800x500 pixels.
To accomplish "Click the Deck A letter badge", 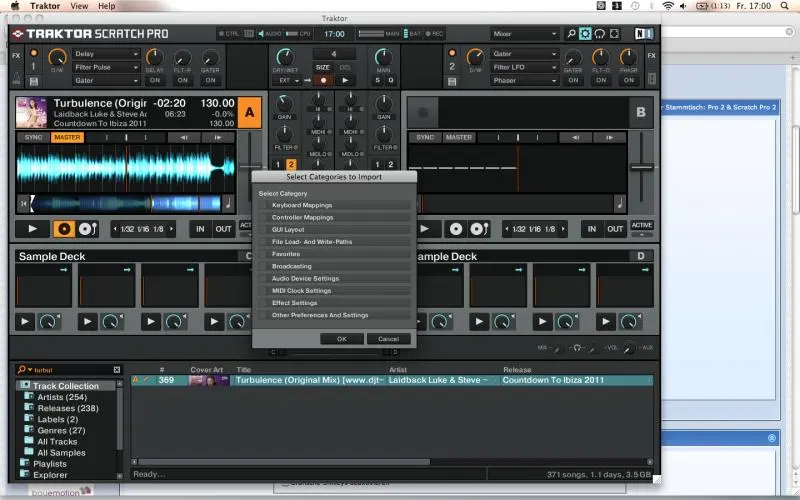I will [x=250, y=111].
